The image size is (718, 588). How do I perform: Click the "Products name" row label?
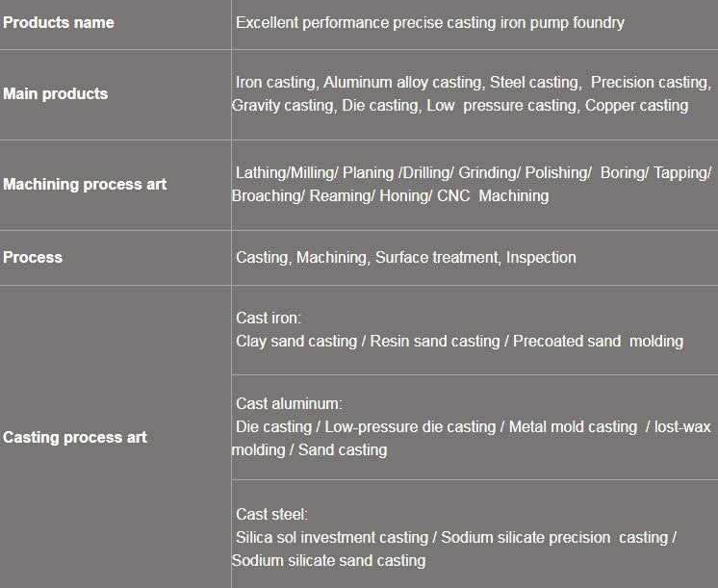pyautogui.click(x=59, y=22)
